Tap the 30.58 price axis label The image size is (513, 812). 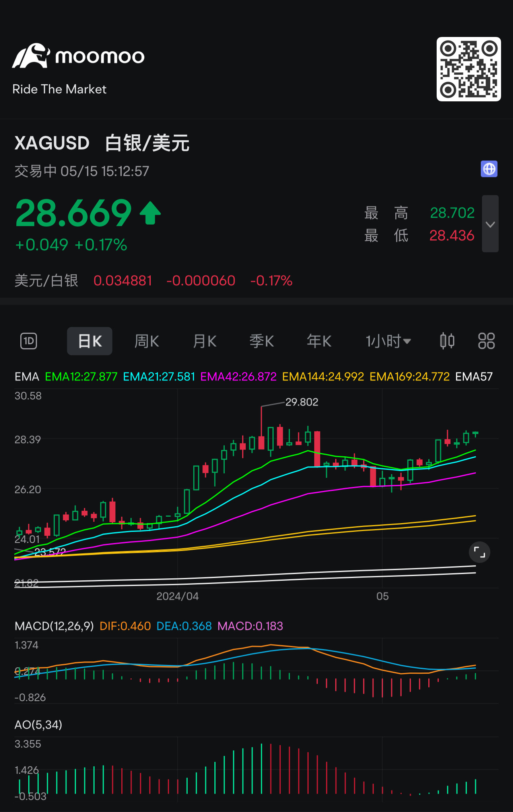pyautogui.click(x=28, y=396)
